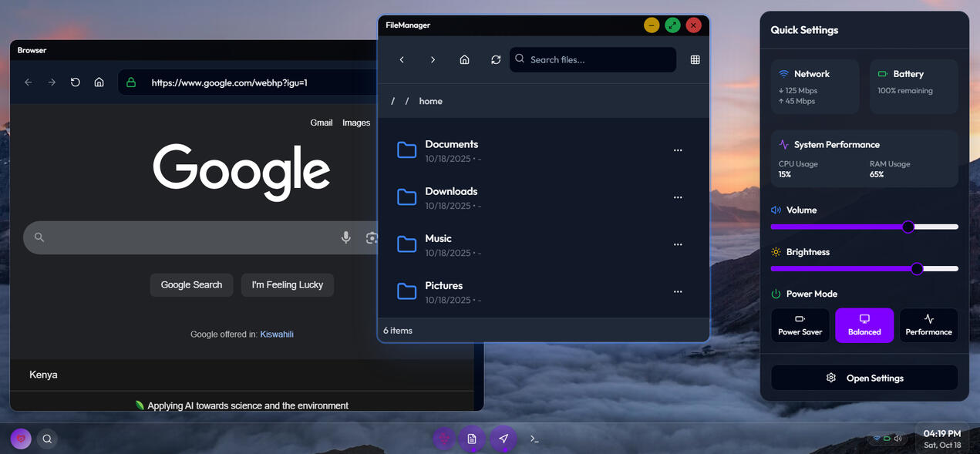Screen dimensions: 980x454
Task: Click the Open Settings button
Action: pos(864,378)
